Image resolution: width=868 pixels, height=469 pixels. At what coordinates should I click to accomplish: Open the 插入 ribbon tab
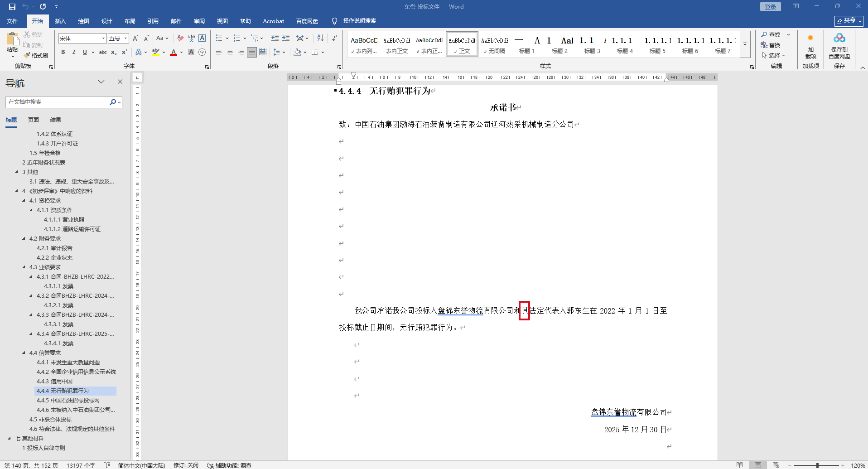(x=60, y=21)
